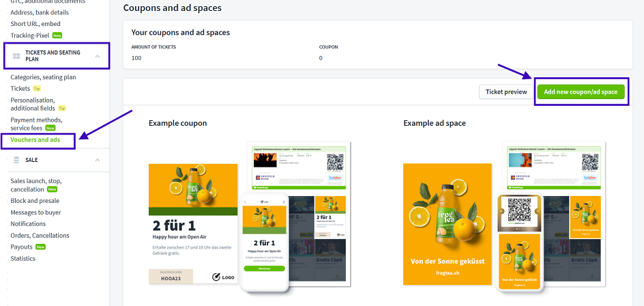The width and height of the screenshot is (644, 306).
Task: Open the Tickets menu item
Action: click(20, 89)
